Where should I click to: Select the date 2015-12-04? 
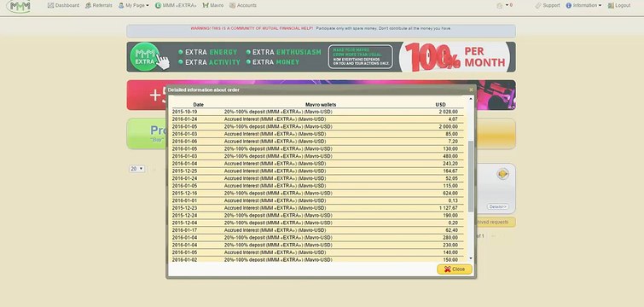[x=184, y=223]
